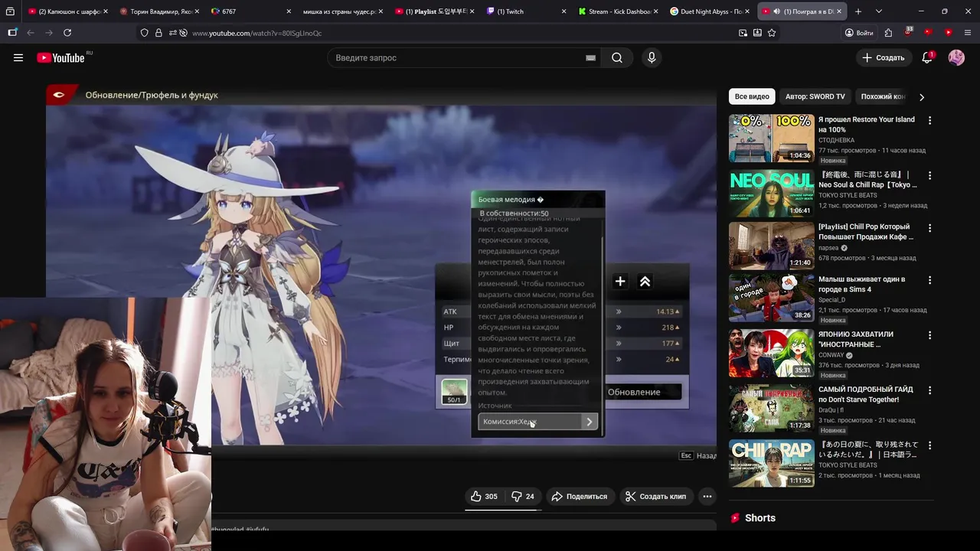Go back in browser history
This screenshot has width=980, height=551.
pyautogui.click(x=31, y=33)
